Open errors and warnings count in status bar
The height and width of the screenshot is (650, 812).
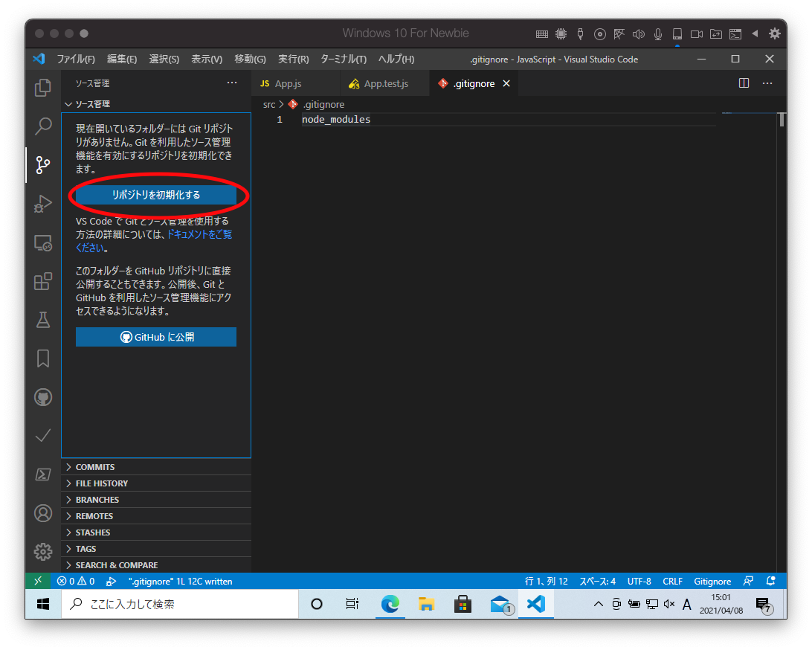click(76, 581)
